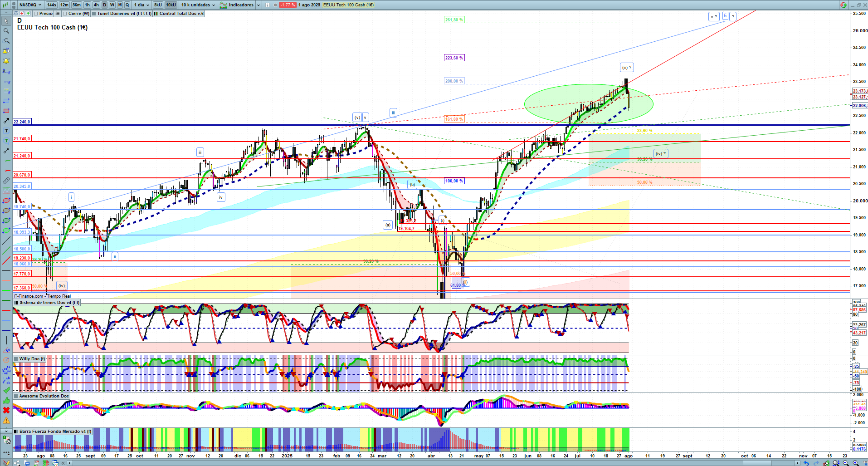Place a thumbs-up symbol
Viewport: 868px width, 466px height.
(x=6, y=400)
